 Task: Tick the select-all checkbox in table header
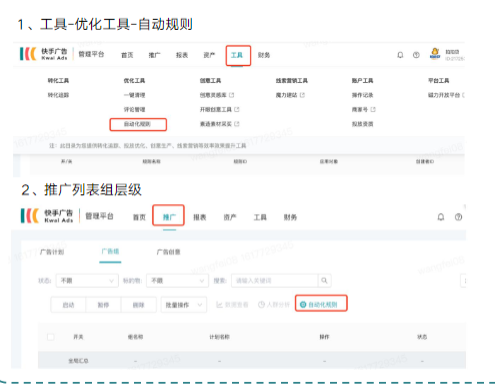[x=51, y=337]
